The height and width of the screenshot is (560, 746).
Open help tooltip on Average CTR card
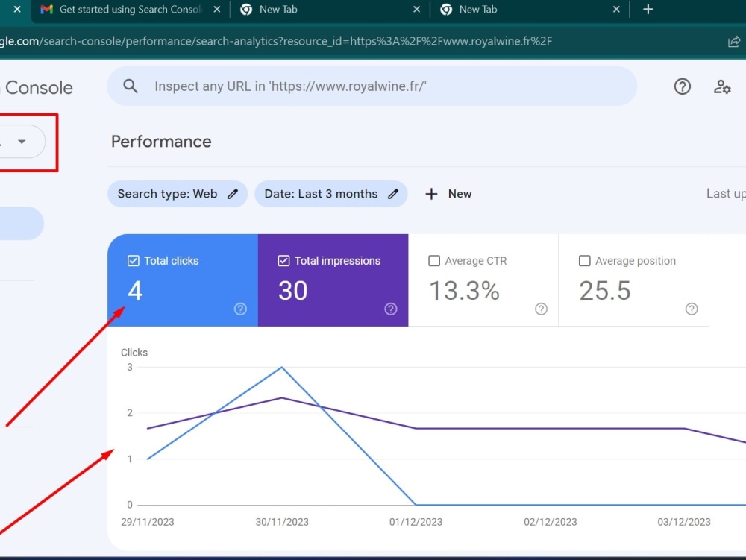pos(541,309)
